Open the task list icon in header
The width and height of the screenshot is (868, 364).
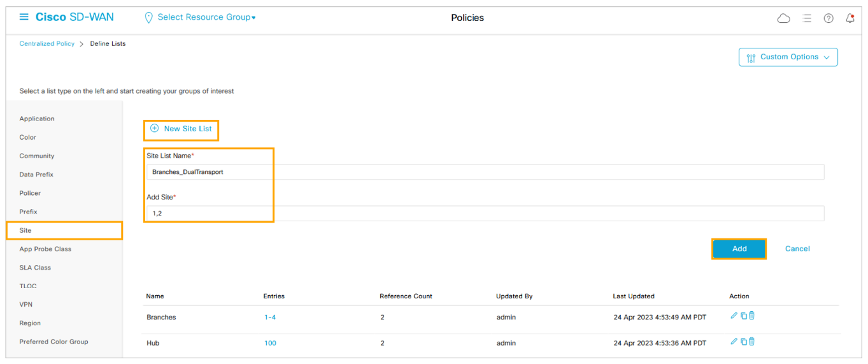[807, 18]
